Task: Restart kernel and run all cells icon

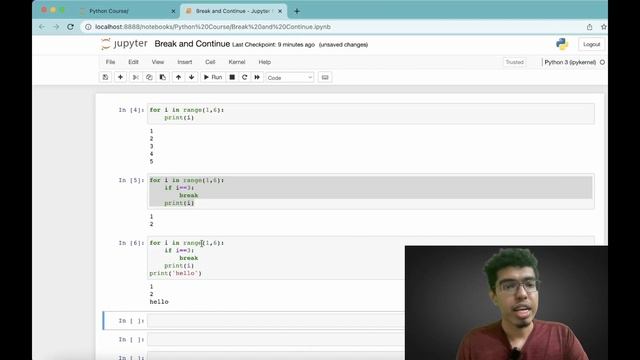Action: point(257,77)
